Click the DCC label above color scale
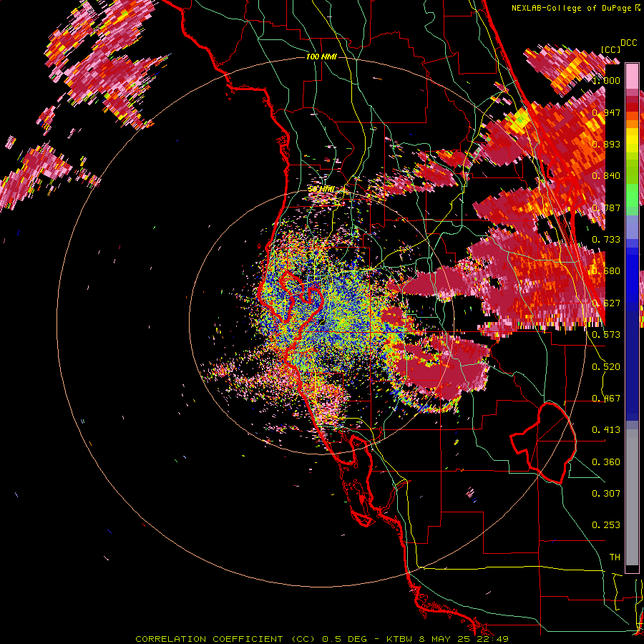 point(629,43)
